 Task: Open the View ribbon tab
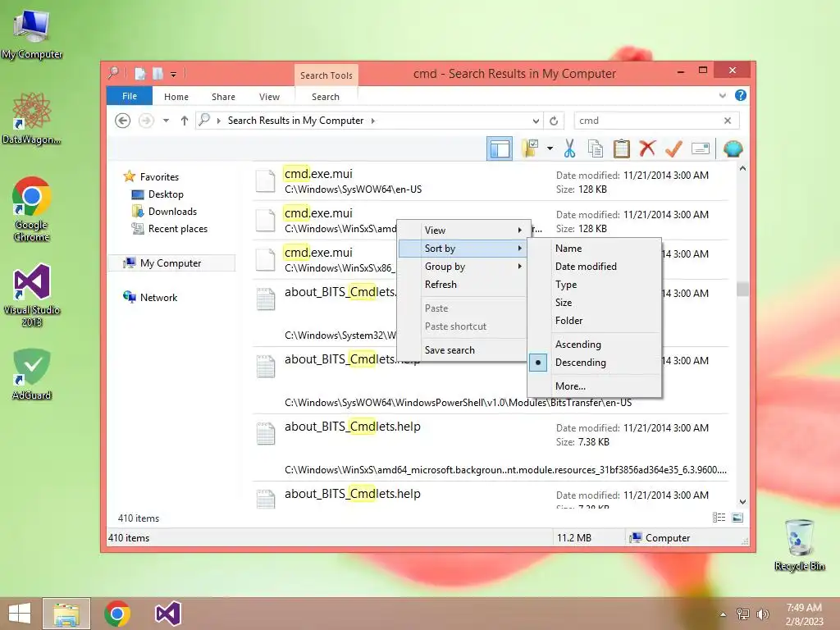coord(269,97)
